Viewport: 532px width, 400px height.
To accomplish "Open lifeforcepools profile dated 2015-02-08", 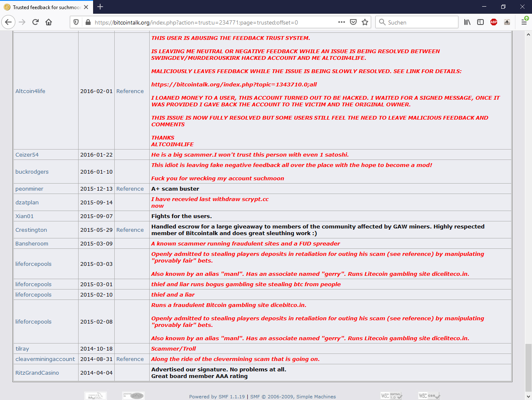I will click(x=33, y=321).
